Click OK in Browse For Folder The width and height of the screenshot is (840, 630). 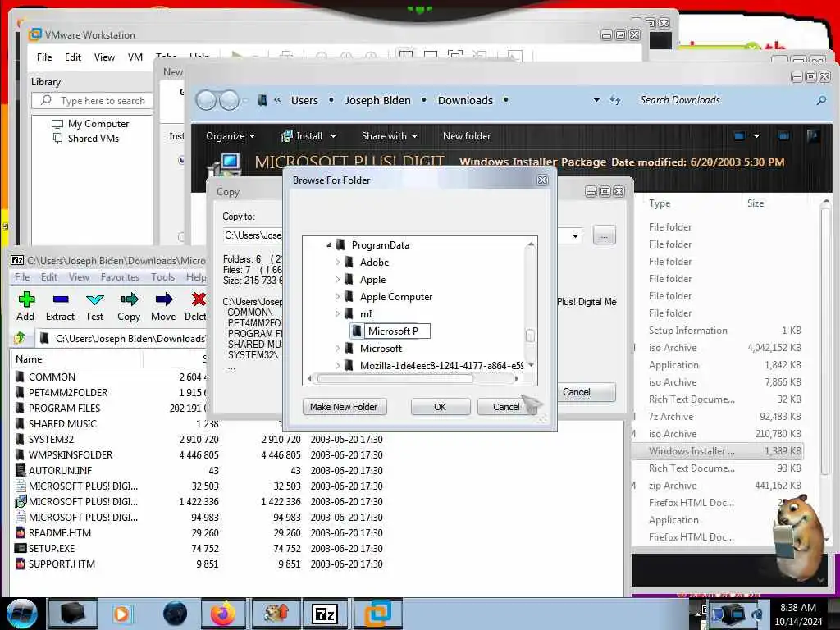pos(441,407)
